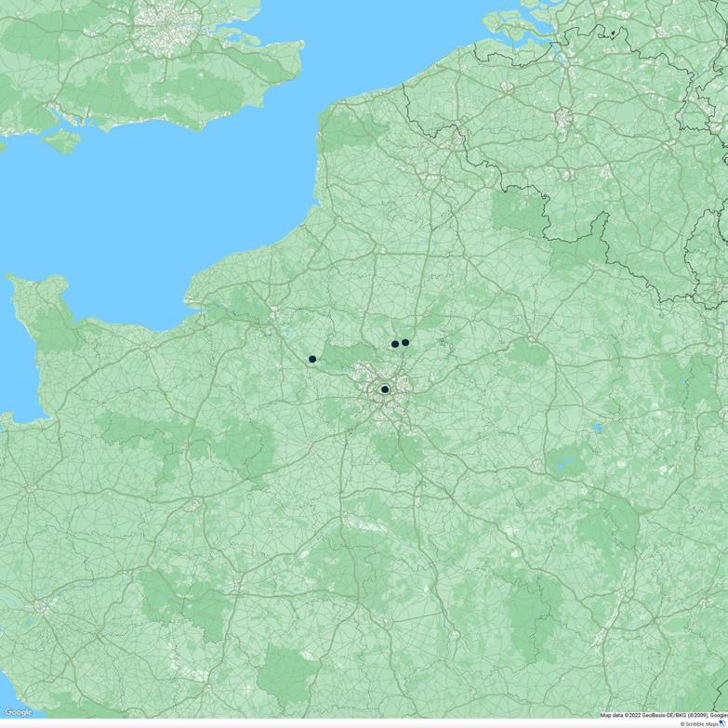Click the blue Lac du Der lake
The width and height of the screenshot is (728, 728).
click(598, 426)
